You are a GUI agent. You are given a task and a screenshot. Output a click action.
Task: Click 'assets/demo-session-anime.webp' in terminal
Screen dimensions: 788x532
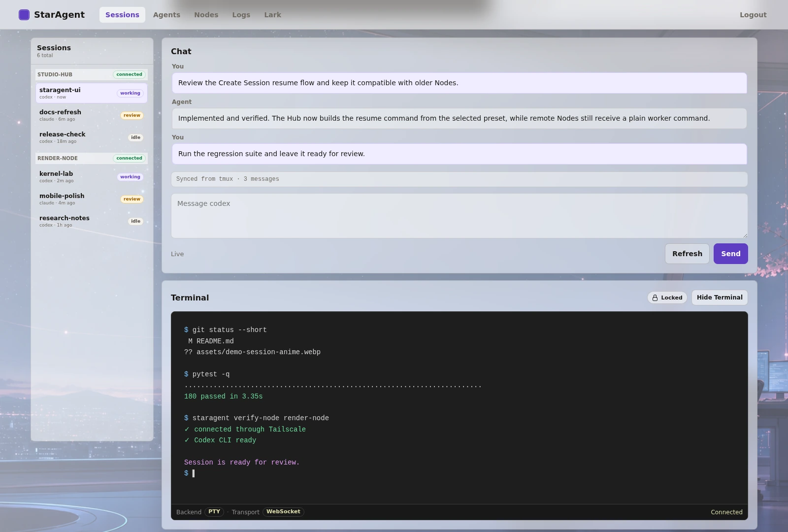pos(259,352)
